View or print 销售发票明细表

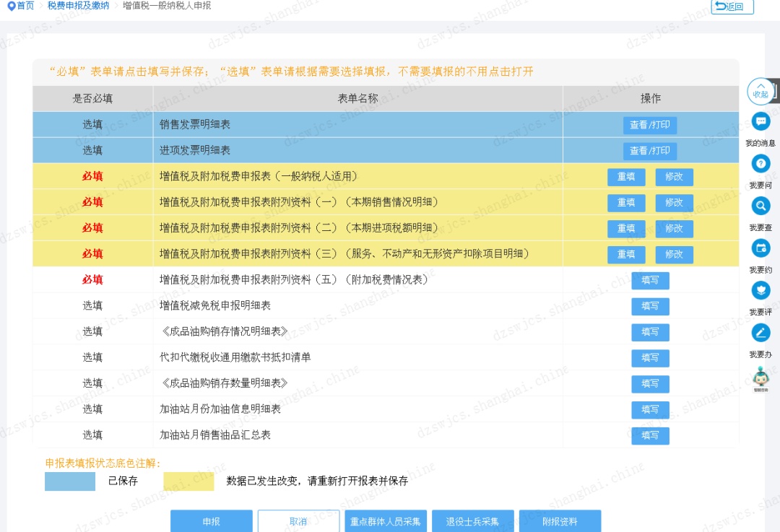click(650, 124)
